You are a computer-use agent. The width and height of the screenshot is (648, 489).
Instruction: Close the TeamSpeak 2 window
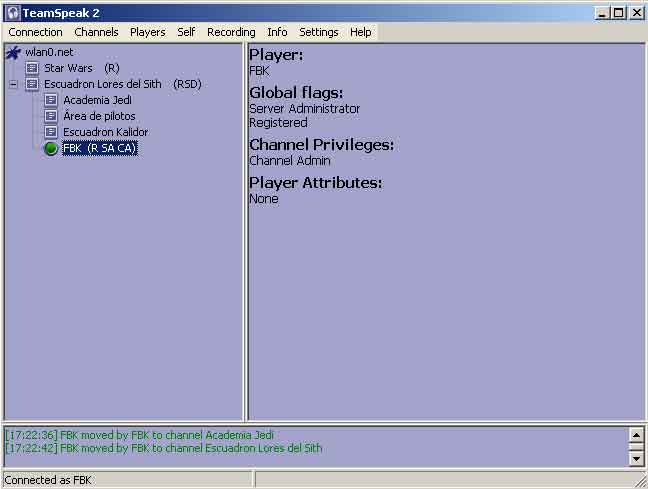click(637, 13)
